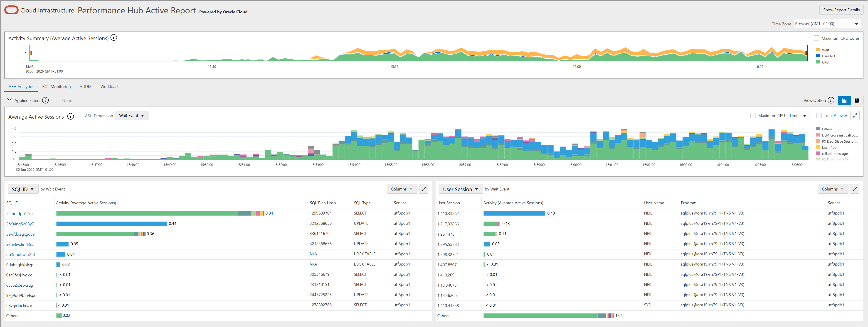Click the View Option info icon
The image size is (868, 327).
(x=831, y=100)
